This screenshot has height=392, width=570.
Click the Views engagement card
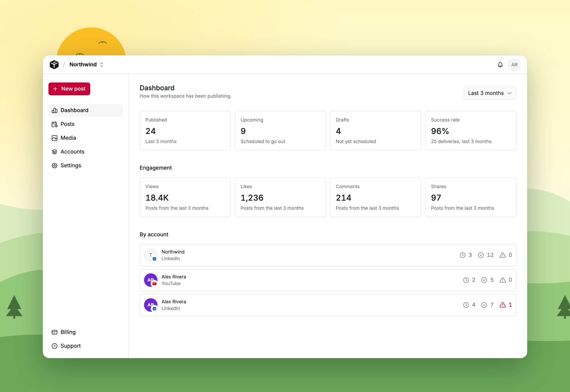click(185, 197)
